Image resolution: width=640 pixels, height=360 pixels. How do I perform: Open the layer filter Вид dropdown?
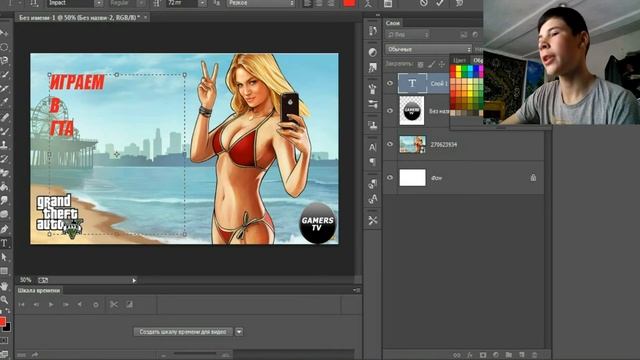click(408, 35)
